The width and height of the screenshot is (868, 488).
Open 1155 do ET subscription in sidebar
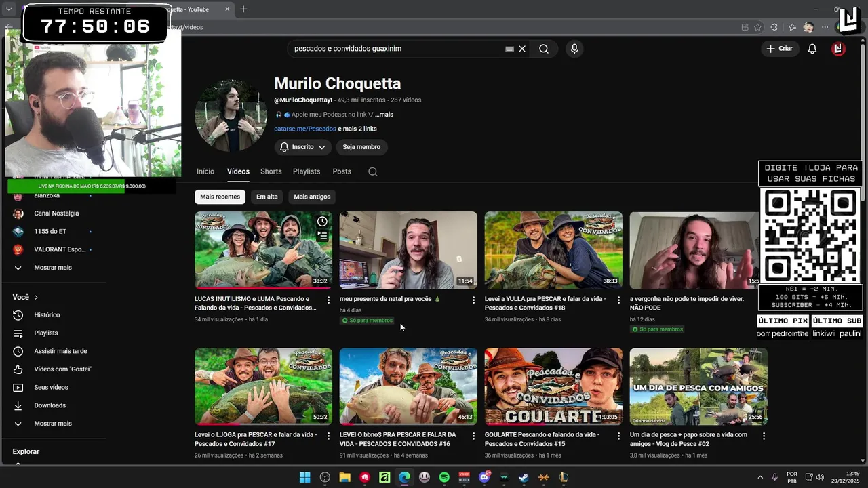[51, 231]
